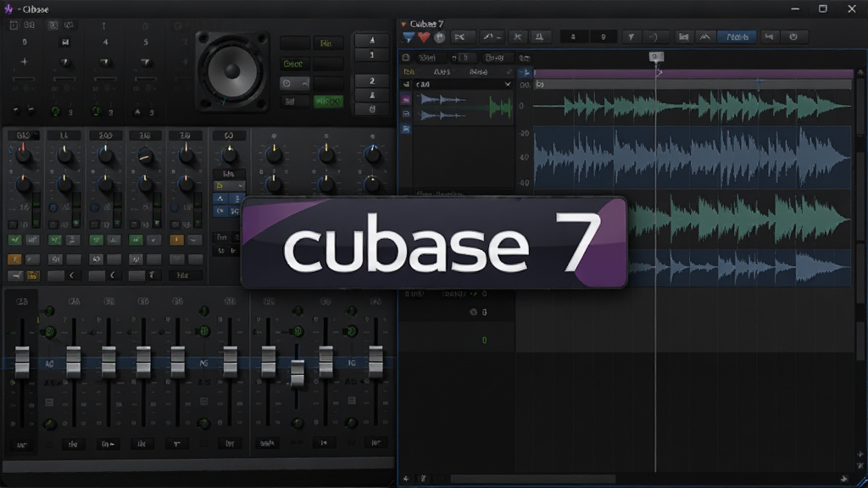
Task: Click the numbered button 2 beside the speaker
Action: (x=371, y=80)
